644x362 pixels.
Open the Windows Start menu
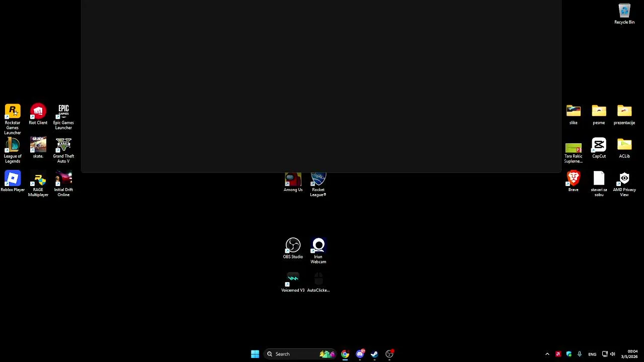255,354
